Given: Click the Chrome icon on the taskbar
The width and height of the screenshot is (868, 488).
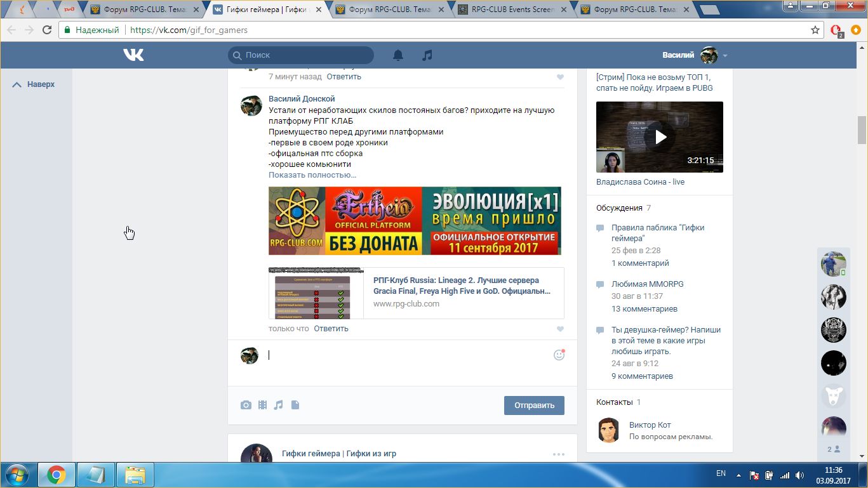Looking at the screenshot, I should (57, 475).
